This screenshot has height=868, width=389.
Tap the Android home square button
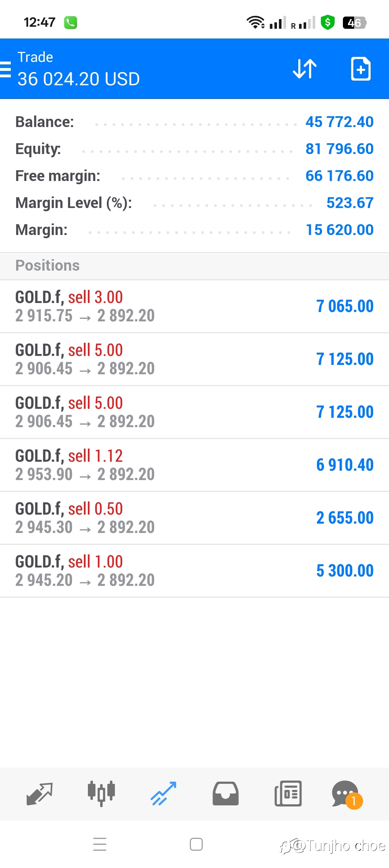(196, 844)
